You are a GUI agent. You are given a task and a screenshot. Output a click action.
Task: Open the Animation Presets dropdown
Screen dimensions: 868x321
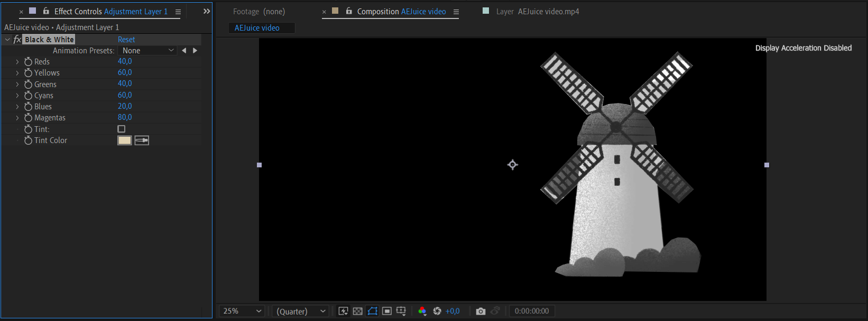point(147,51)
